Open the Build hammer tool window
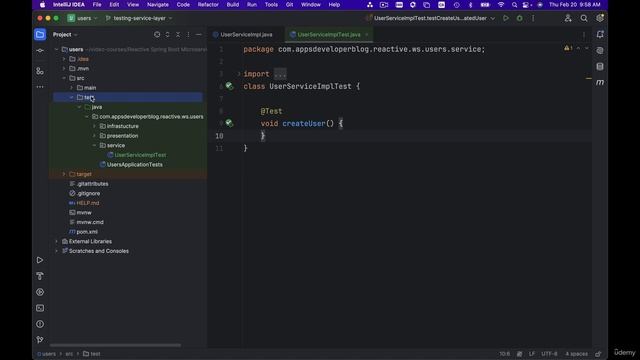Viewport: 640px width, 360px height. [x=40, y=276]
